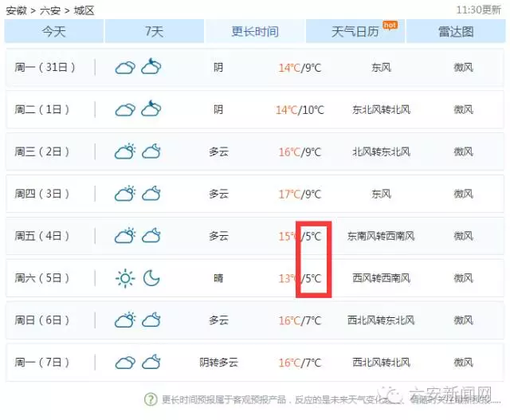
Task: Click Monday (7日) night cloud icon
Action: [151, 363]
